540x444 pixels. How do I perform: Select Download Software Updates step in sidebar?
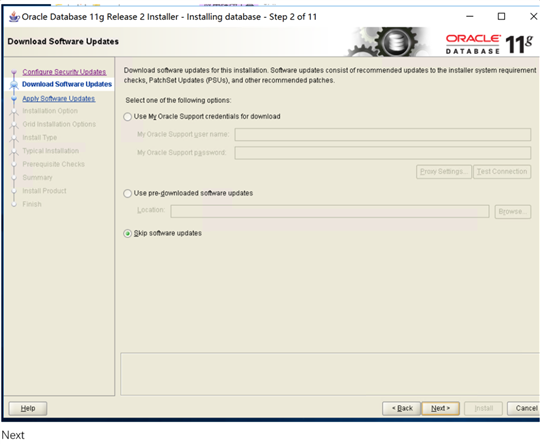point(67,84)
